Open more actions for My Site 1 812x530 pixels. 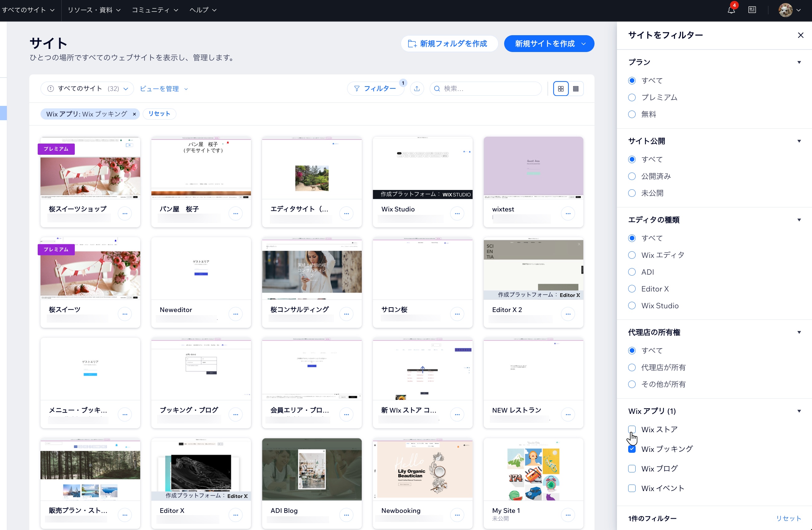[568, 515]
